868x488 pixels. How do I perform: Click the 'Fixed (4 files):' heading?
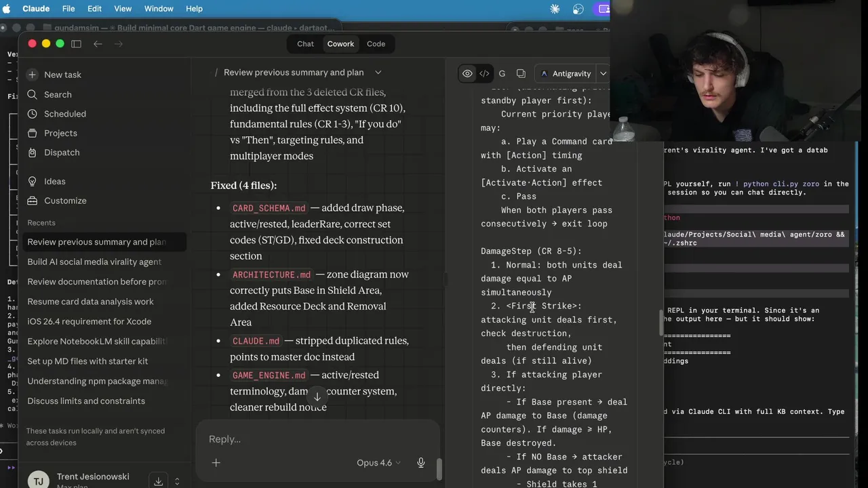[x=243, y=185]
